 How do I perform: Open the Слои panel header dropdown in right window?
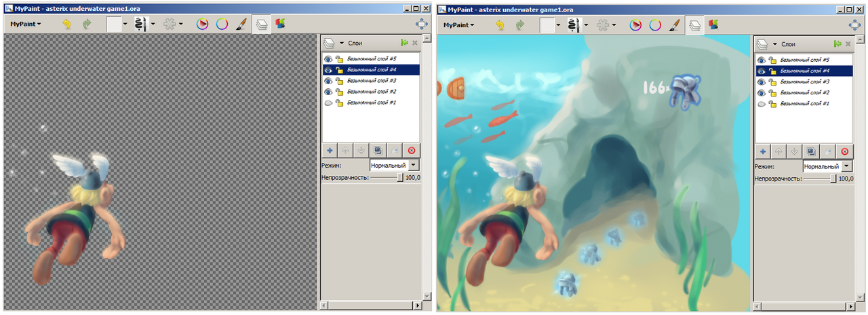click(775, 43)
